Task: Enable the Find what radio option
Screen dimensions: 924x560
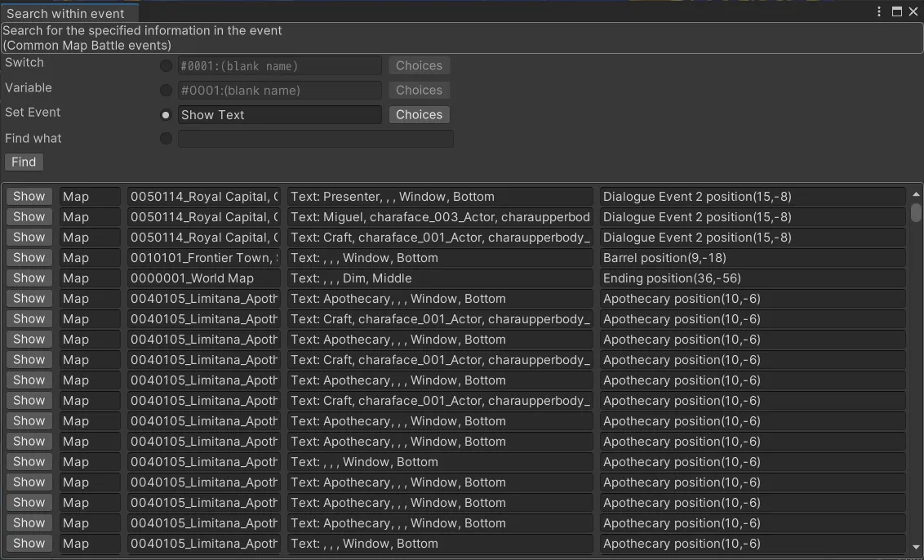Action: (x=167, y=139)
